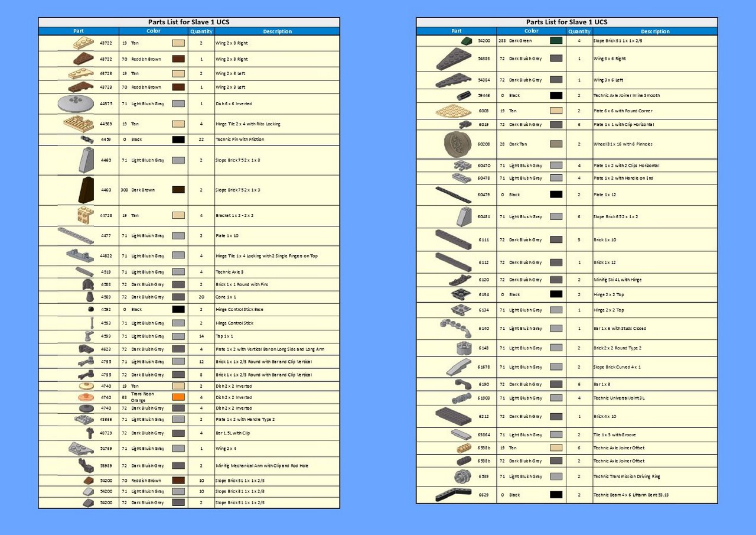Screen dimensions: 756x535
Task: Select the trans neon orange Dish 2 x 2 image
Action: 86,397
